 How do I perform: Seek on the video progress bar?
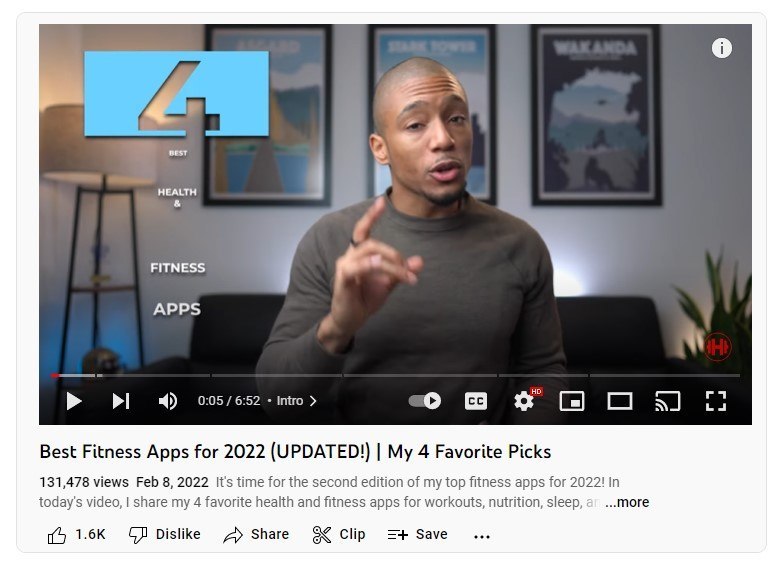pyautogui.click(x=395, y=375)
